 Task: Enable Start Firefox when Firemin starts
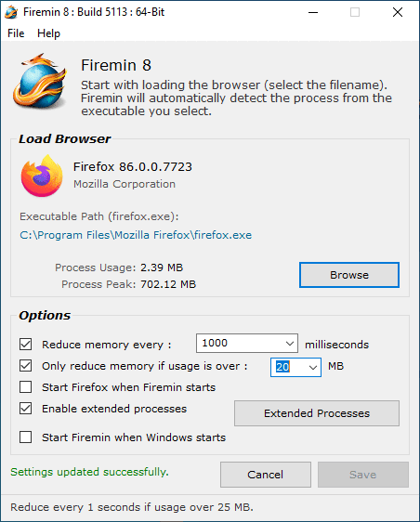26,387
